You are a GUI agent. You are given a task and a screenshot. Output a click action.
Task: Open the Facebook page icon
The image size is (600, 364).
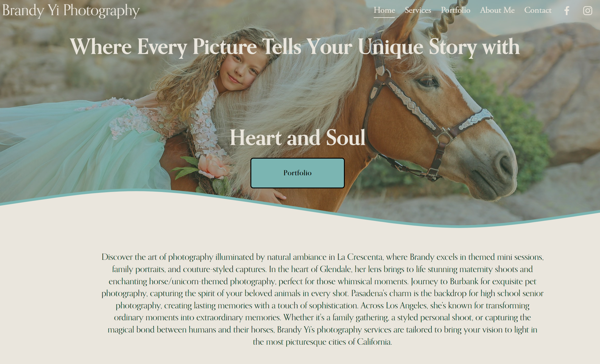tap(567, 11)
